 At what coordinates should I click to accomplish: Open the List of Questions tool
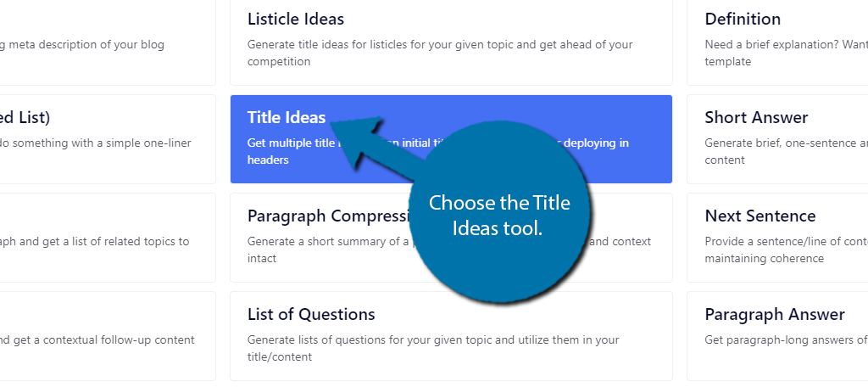pos(451,336)
